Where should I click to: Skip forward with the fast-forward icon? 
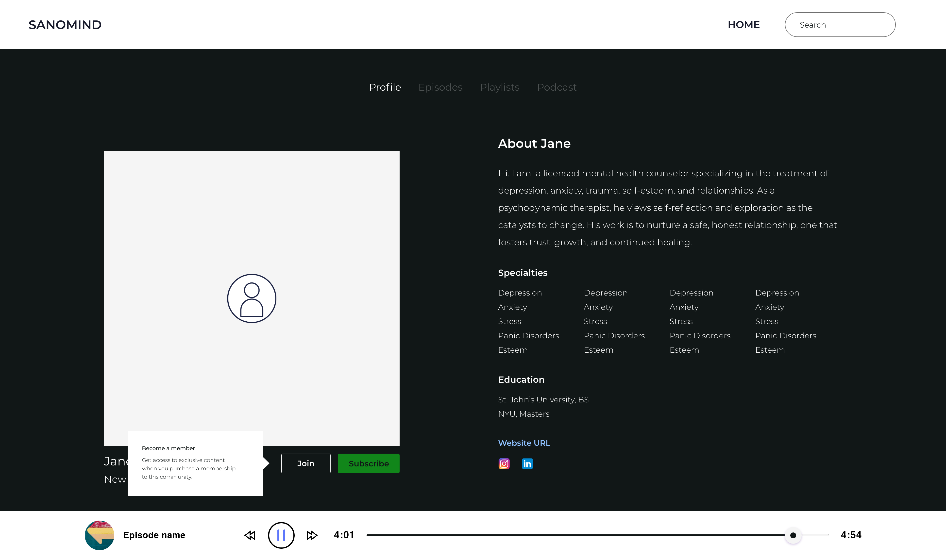pyautogui.click(x=312, y=535)
